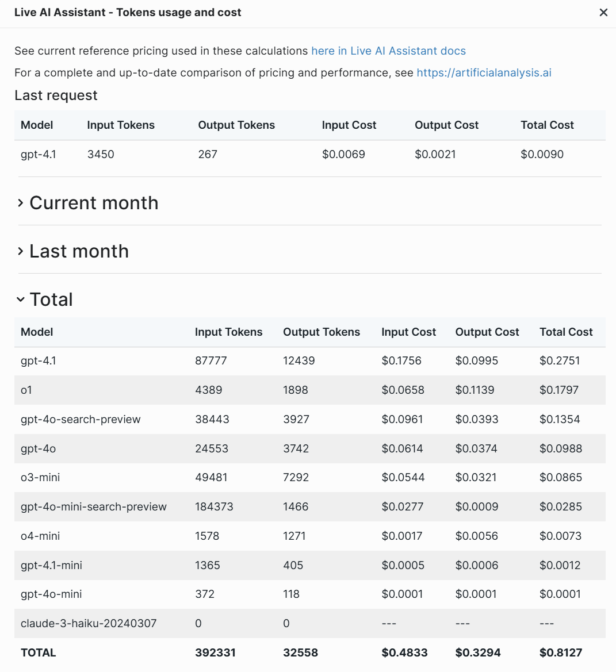616x672 pixels.
Task: Click the down chevron beside Total
Action: pos(21,299)
